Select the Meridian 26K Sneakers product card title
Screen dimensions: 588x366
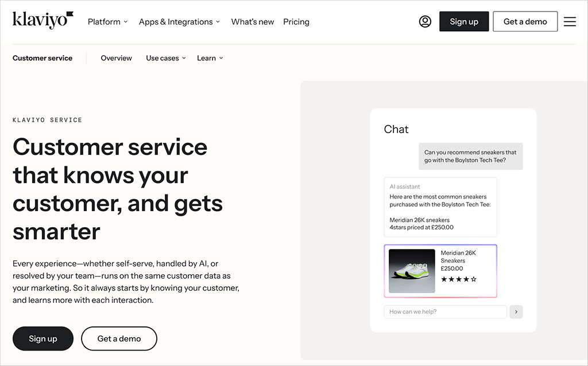458,256
